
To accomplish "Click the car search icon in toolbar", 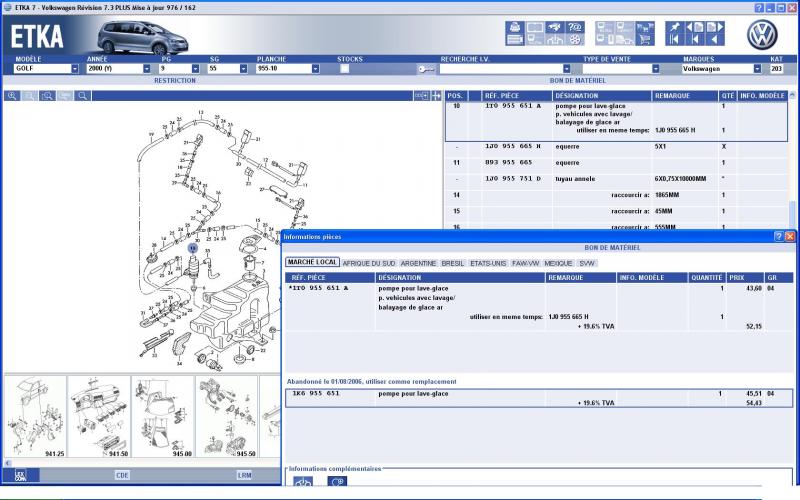I will [555, 27].
